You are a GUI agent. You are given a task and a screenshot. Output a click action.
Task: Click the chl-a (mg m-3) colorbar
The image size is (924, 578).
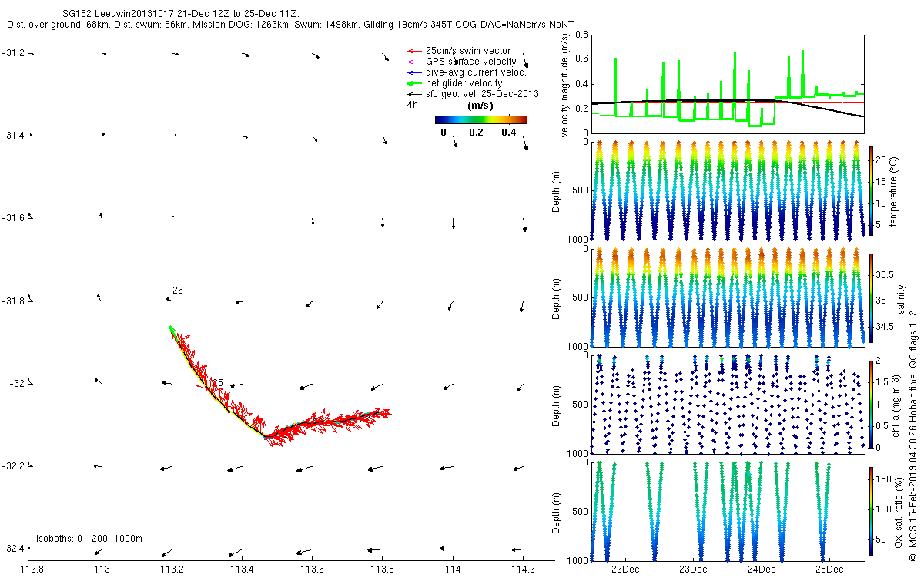tap(871, 404)
